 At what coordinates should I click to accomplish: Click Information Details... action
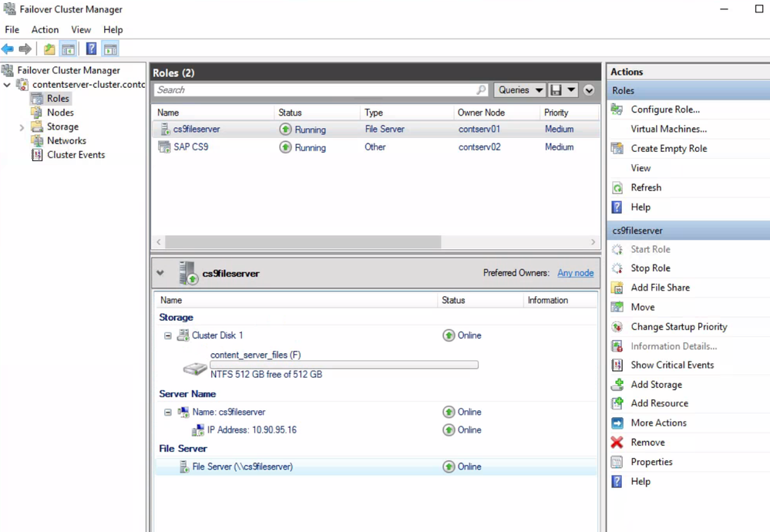click(674, 346)
